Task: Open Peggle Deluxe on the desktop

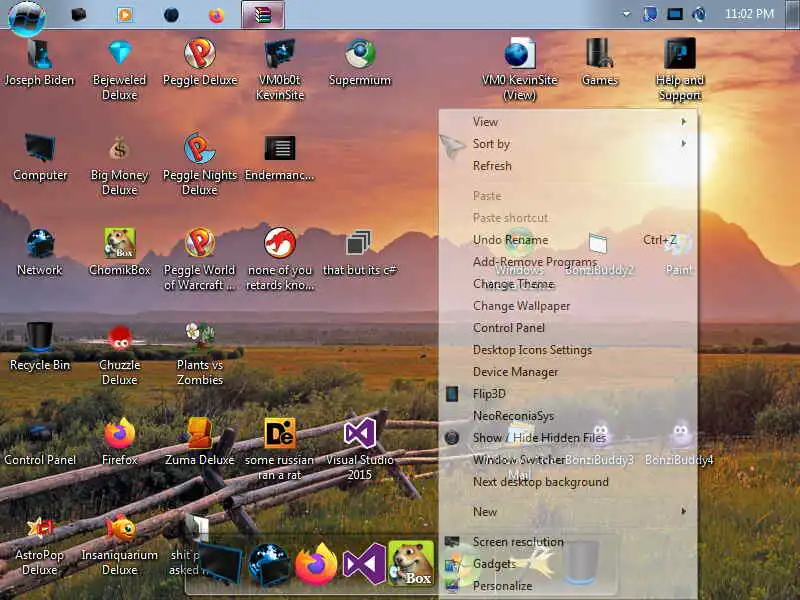Action: 199,61
